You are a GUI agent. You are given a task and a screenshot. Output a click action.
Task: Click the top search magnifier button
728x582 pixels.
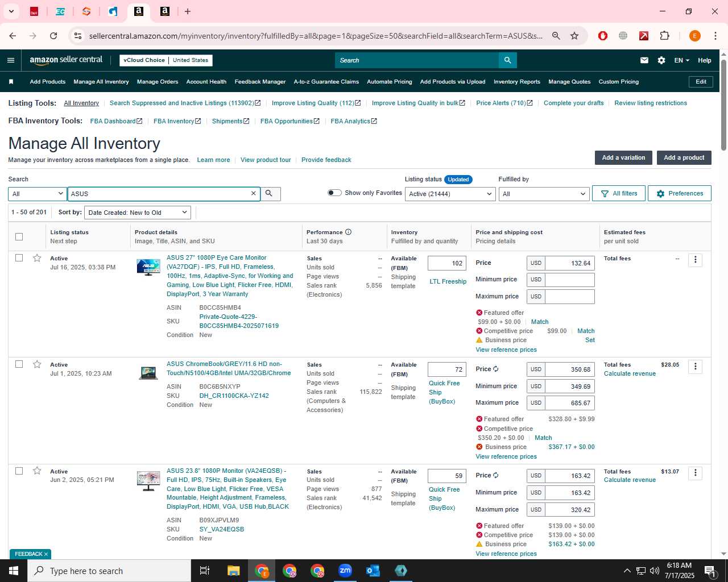(x=507, y=60)
